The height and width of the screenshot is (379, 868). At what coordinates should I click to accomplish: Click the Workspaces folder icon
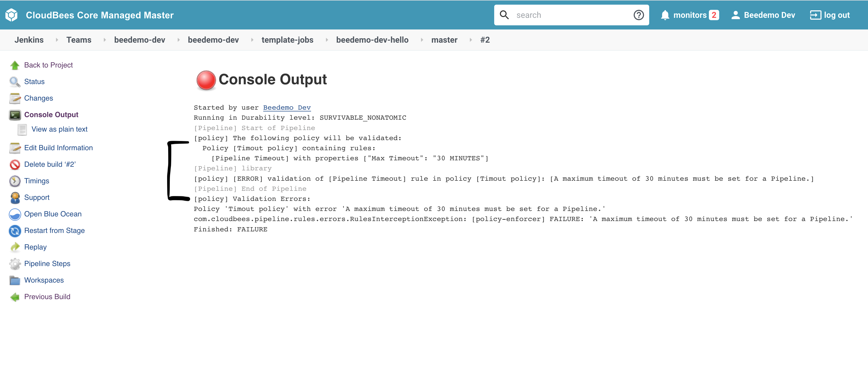click(15, 280)
